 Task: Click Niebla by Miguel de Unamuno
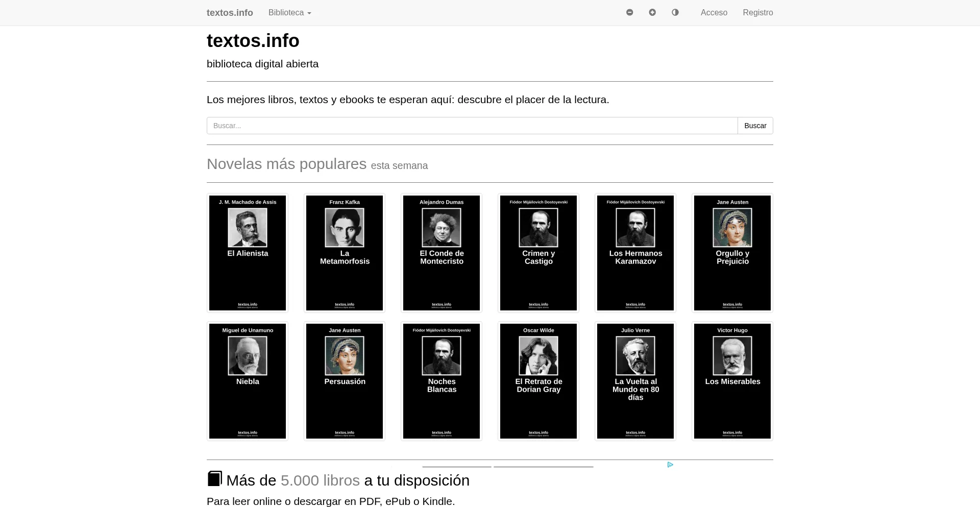click(x=247, y=381)
